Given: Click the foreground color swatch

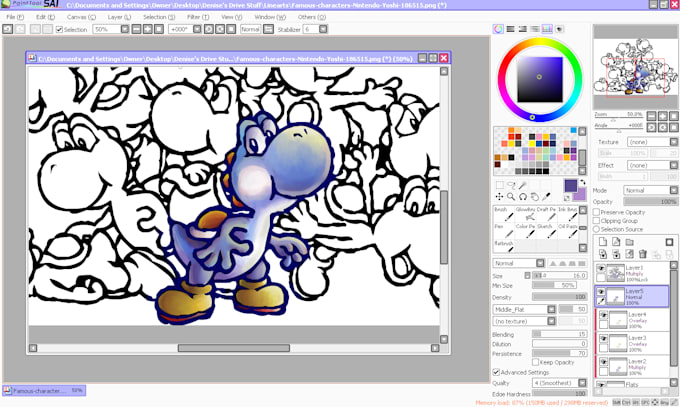Looking at the screenshot, I should point(570,186).
